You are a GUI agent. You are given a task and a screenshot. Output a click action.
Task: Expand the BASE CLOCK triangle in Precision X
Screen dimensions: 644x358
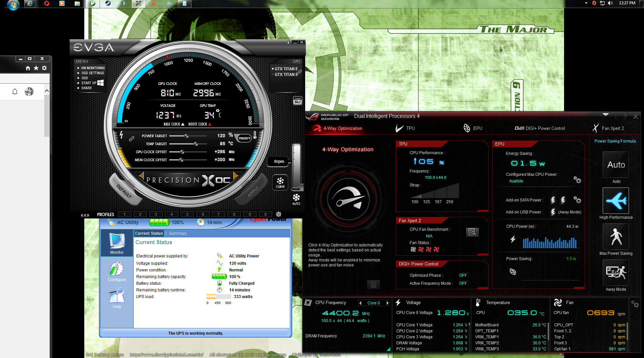(x=183, y=124)
